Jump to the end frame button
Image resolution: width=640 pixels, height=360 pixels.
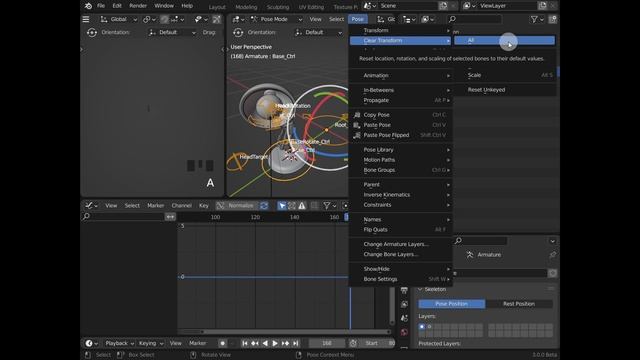pyautogui.click(x=296, y=343)
